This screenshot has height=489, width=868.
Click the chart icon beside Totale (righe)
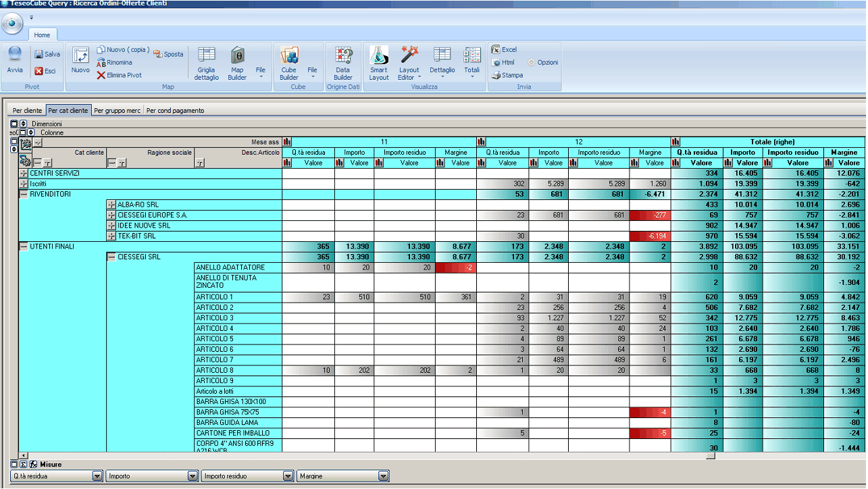[x=676, y=142]
